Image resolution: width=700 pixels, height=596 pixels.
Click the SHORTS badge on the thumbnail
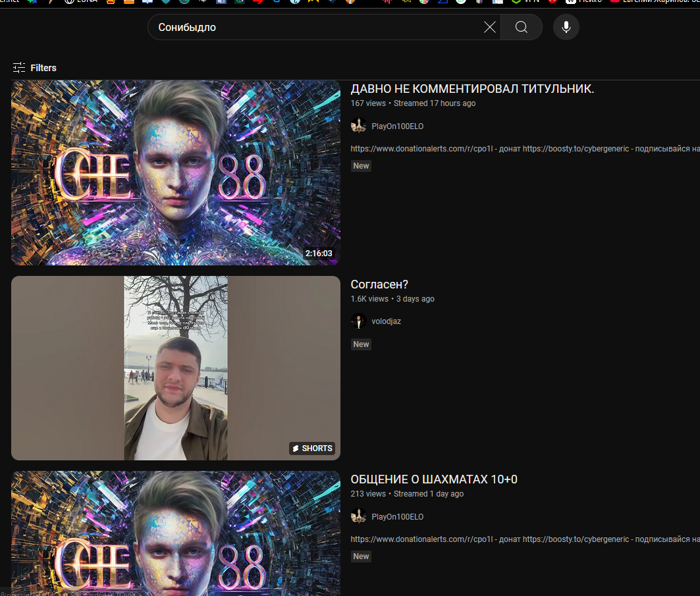tap(313, 448)
